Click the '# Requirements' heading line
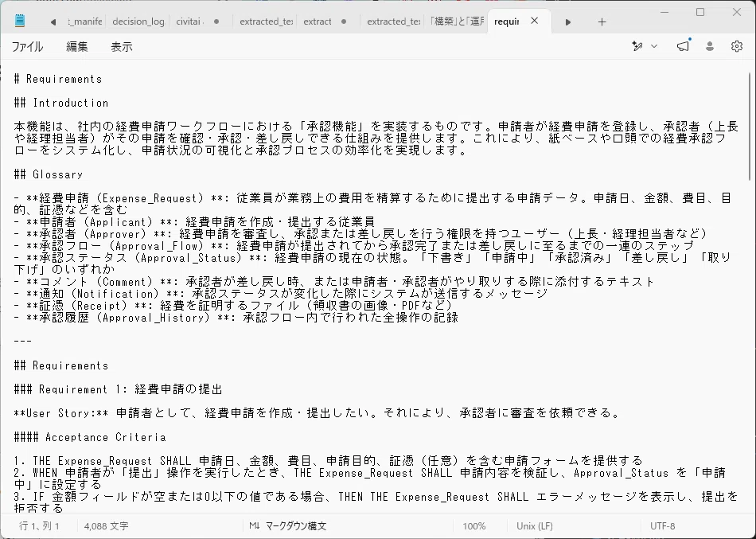 tap(58, 79)
